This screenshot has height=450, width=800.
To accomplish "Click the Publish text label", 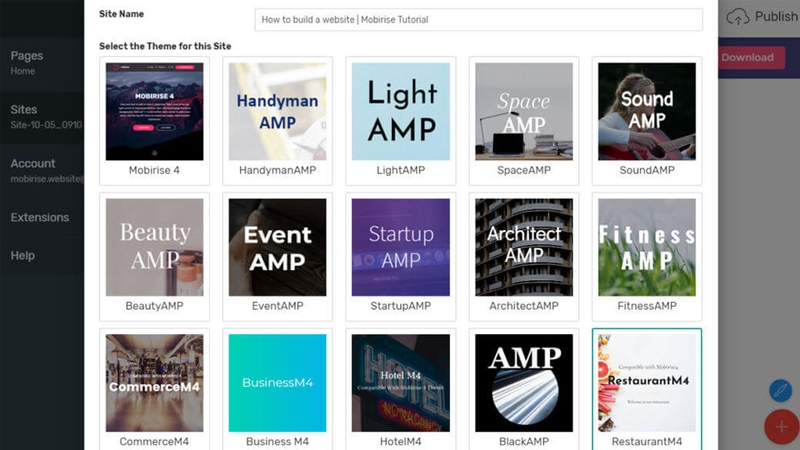I will tap(776, 17).
